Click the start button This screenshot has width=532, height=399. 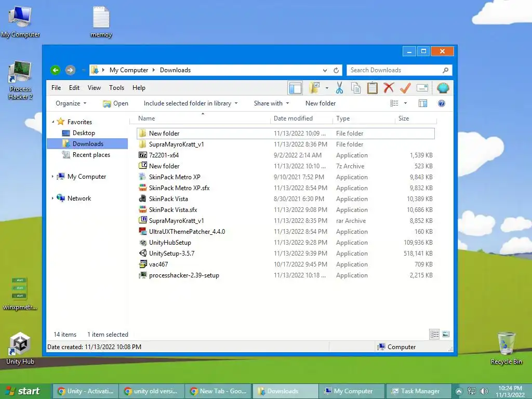click(26, 391)
